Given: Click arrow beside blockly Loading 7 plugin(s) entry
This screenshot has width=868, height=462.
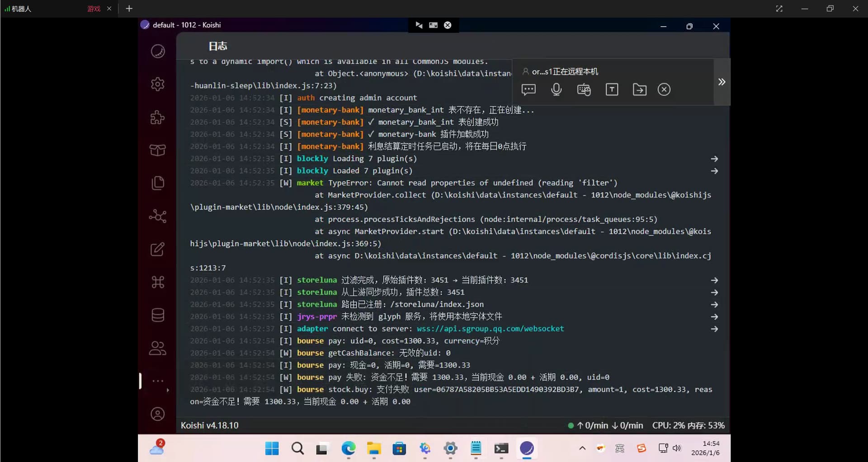Looking at the screenshot, I should 714,159.
